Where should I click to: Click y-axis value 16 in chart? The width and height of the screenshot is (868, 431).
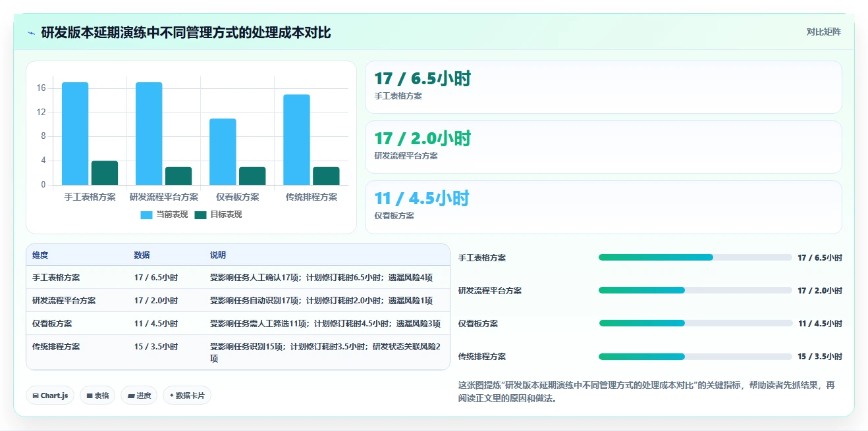[41, 88]
